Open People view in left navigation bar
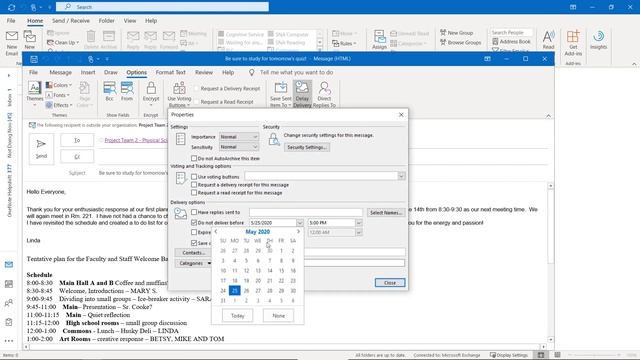640x360 pixels. [x=9, y=303]
